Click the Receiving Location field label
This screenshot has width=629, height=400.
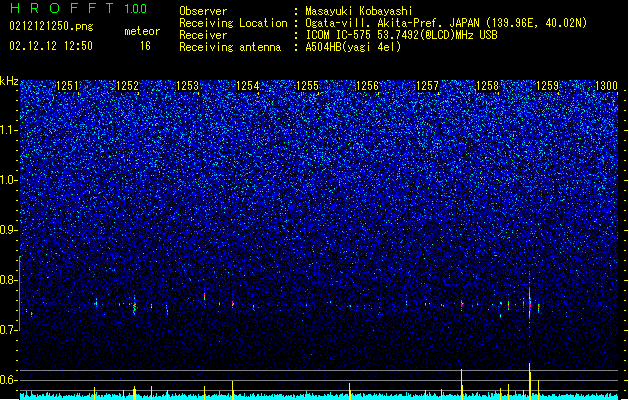point(233,23)
